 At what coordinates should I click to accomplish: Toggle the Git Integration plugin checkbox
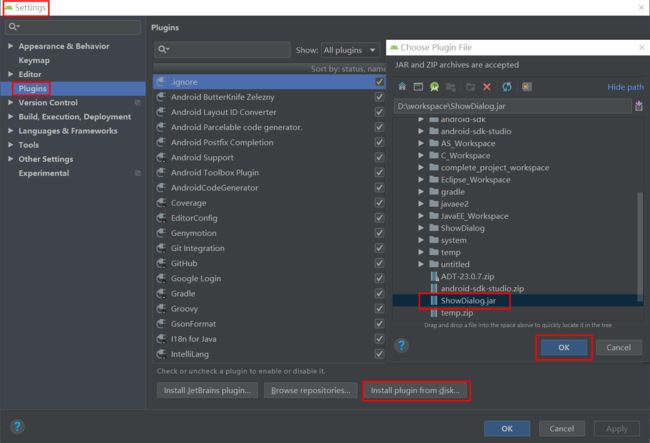coord(379,248)
